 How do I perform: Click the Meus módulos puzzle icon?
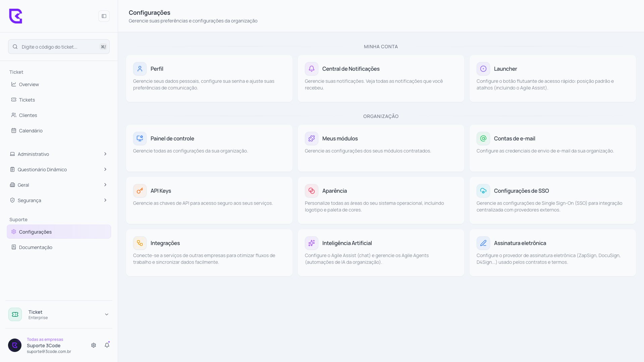312,138
